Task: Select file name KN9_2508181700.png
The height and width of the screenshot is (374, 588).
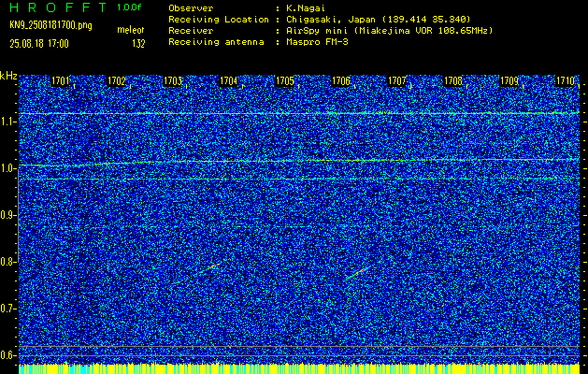Action: [50, 25]
